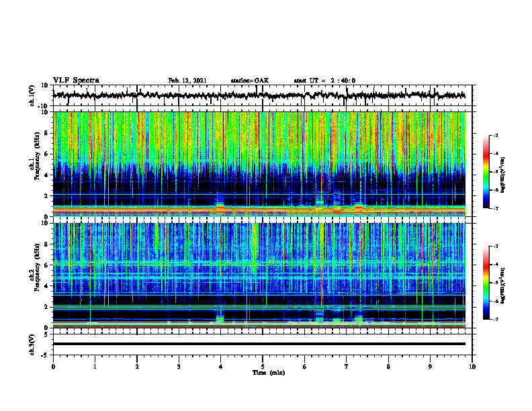Click time axis tick label "7"

click(347, 367)
